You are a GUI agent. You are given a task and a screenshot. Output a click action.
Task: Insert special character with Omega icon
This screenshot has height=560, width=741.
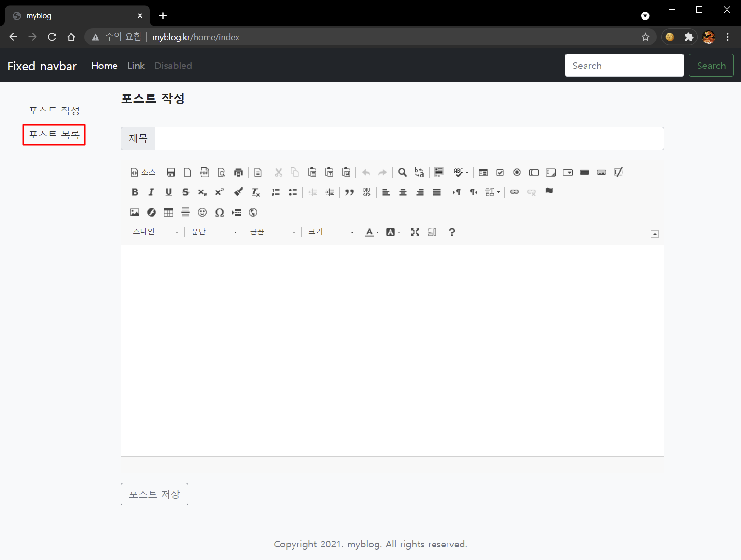219,212
